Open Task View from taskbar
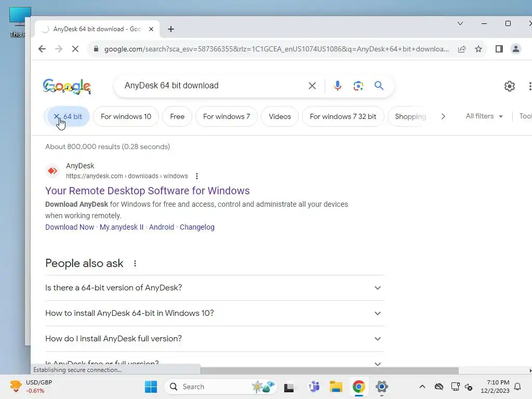 point(289,387)
